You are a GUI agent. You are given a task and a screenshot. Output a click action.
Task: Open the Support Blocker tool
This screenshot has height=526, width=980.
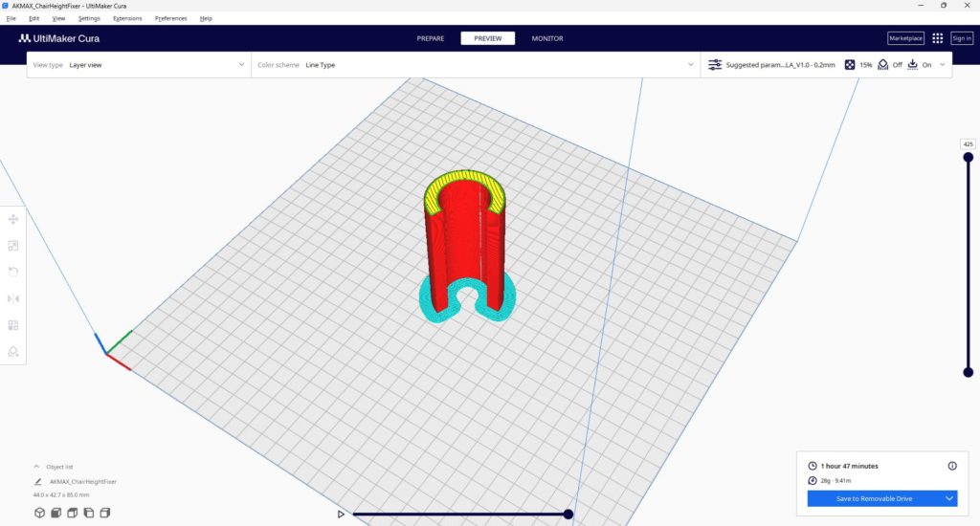click(x=13, y=351)
